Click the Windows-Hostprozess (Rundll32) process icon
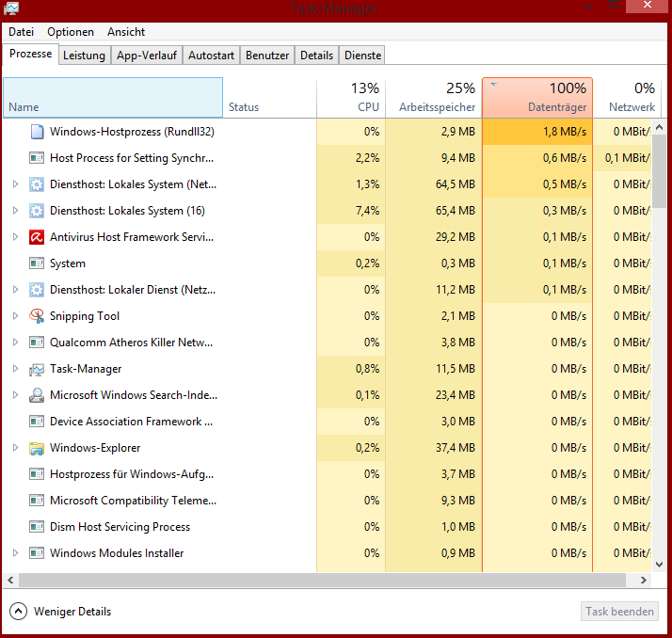The image size is (672, 638). (x=37, y=132)
